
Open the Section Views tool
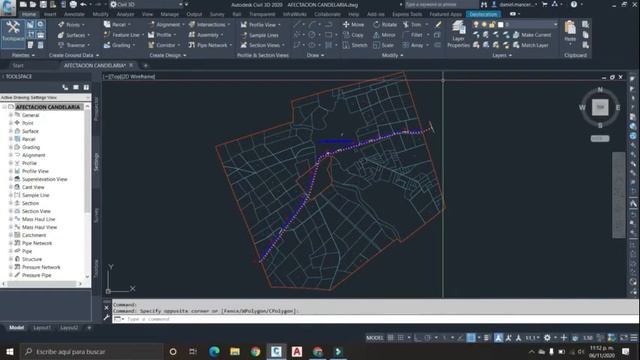(x=262, y=45)
